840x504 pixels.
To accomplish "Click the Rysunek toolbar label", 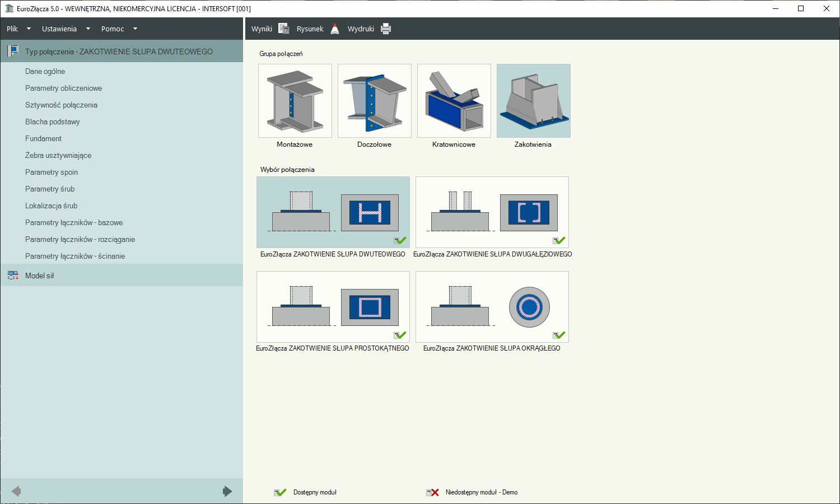I will (310, 29).
